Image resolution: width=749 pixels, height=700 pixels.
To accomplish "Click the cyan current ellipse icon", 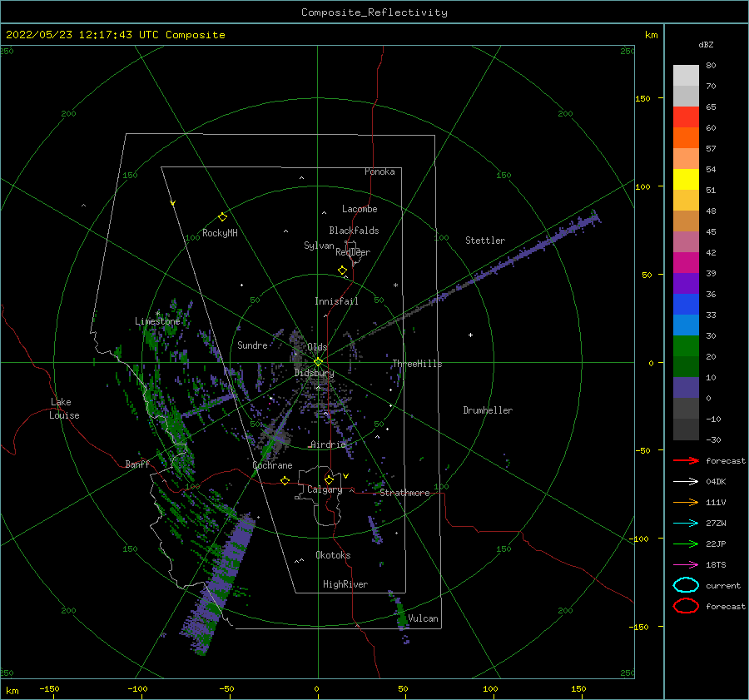I will point(686,585).
